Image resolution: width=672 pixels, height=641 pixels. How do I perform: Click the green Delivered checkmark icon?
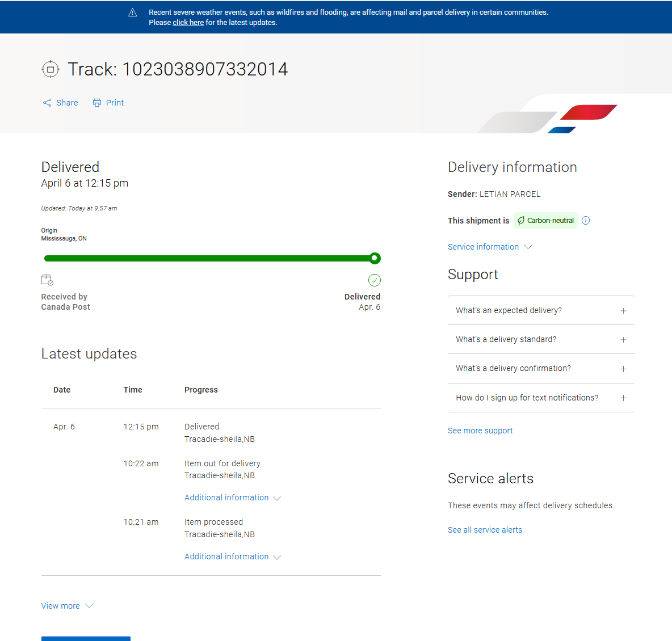pos(375,280)
